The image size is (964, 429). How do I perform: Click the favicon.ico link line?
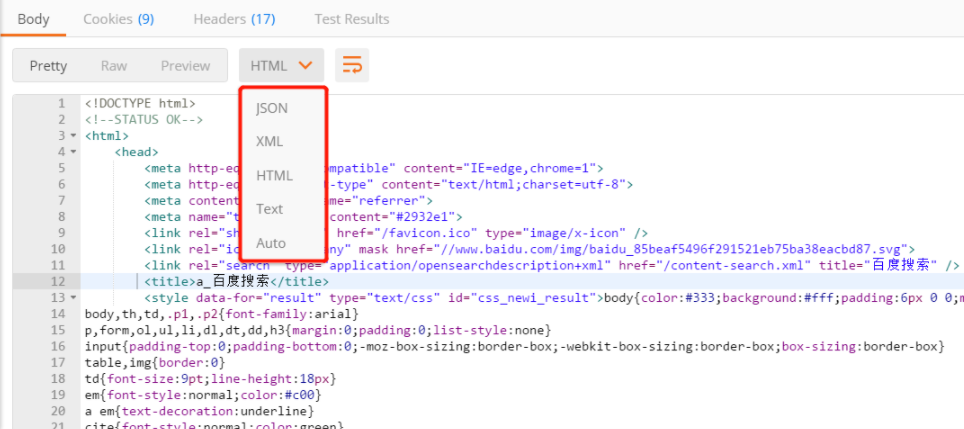click(396, 233)
